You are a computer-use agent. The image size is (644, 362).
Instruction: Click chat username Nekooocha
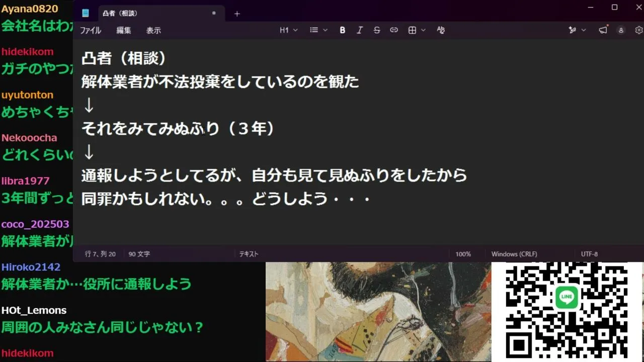(29, 138)
